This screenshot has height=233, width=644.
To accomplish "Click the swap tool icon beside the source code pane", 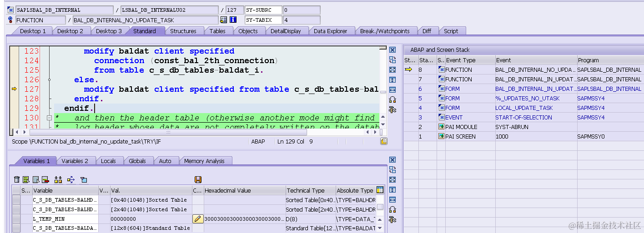I will (x=392, y=60).
